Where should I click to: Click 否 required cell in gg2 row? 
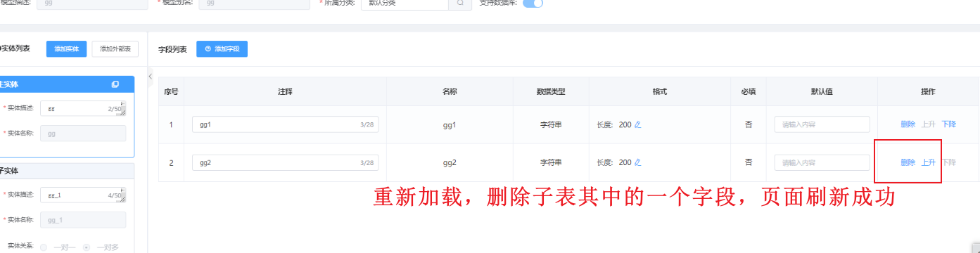click(x=749, y=162)
